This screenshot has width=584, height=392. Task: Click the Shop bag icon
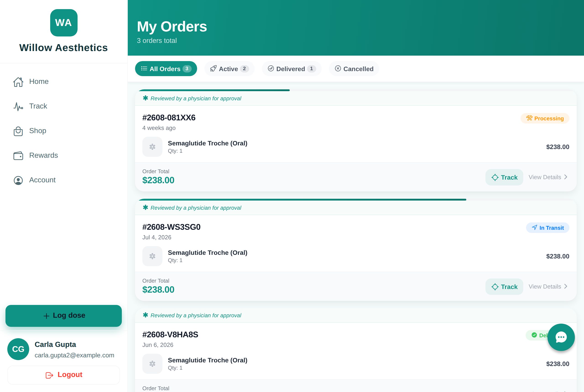pyautogui.click(x=18, y=131)
